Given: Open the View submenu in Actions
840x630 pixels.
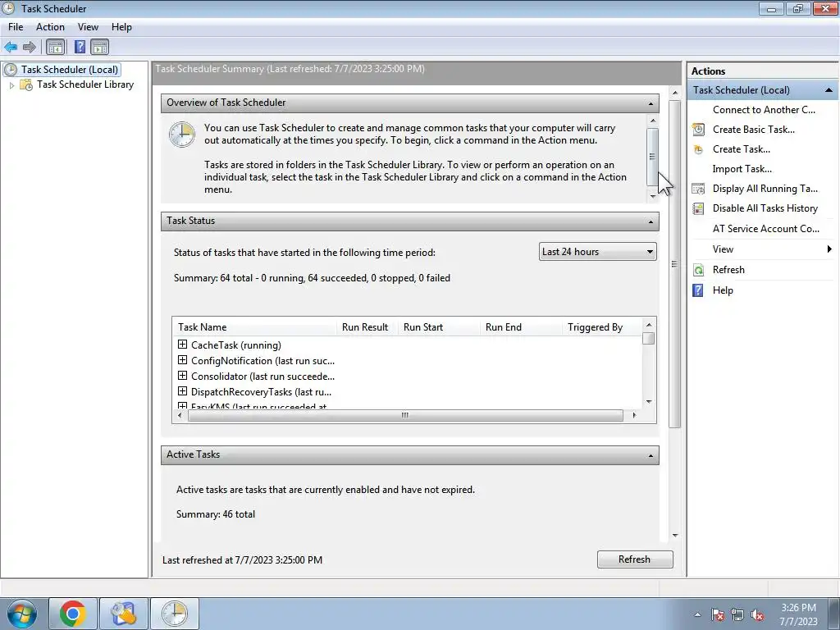Looking at the screenshot, I should [763, 249].
